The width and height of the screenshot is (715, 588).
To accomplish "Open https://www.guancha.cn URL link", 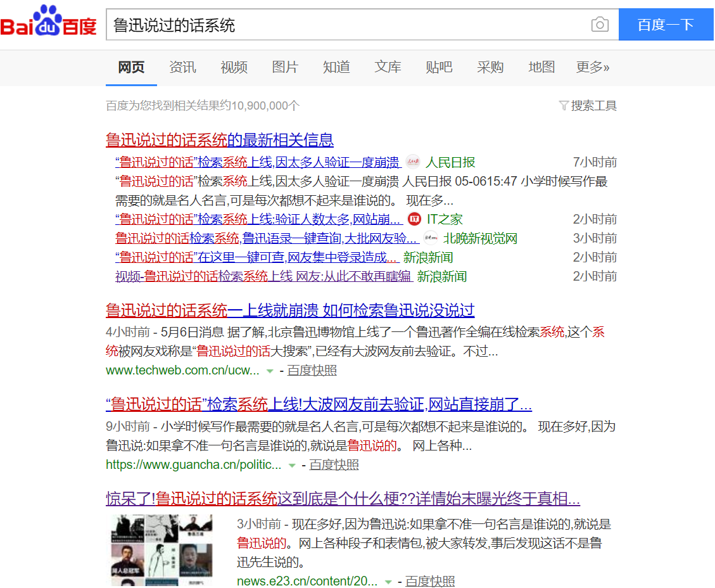I will (193, 465).
